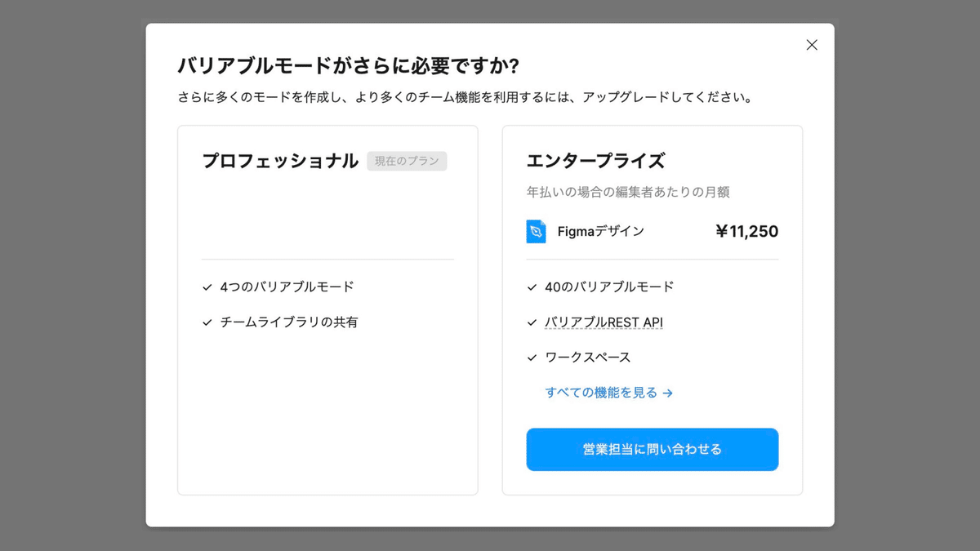Image resolution: width=980 pixels, height=551 pixels.
Task: Click the checkmark beside バリアブルREST API
Action: coord(532,322)
